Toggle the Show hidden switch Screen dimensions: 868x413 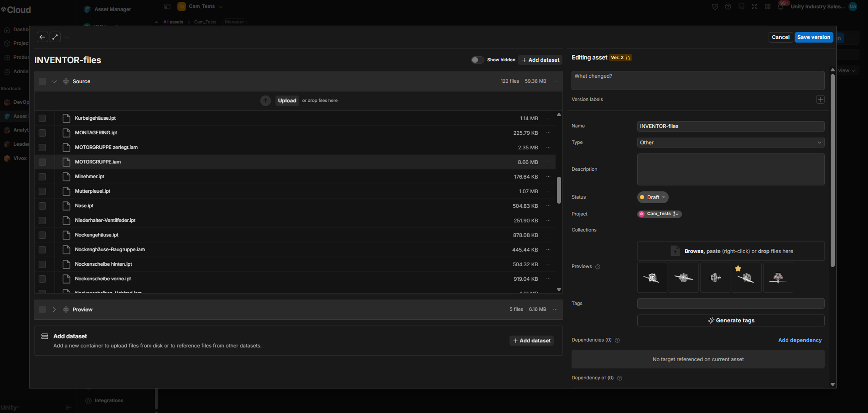pyautogui.click(x=477, y=60)
